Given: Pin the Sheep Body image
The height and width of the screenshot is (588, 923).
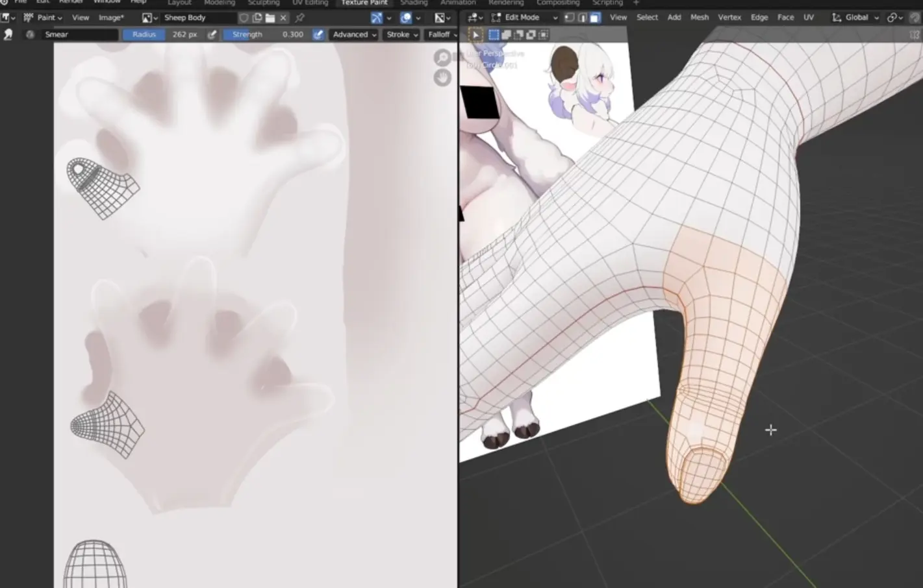Looking at the screenshot, I should click(x=299, y=18).
